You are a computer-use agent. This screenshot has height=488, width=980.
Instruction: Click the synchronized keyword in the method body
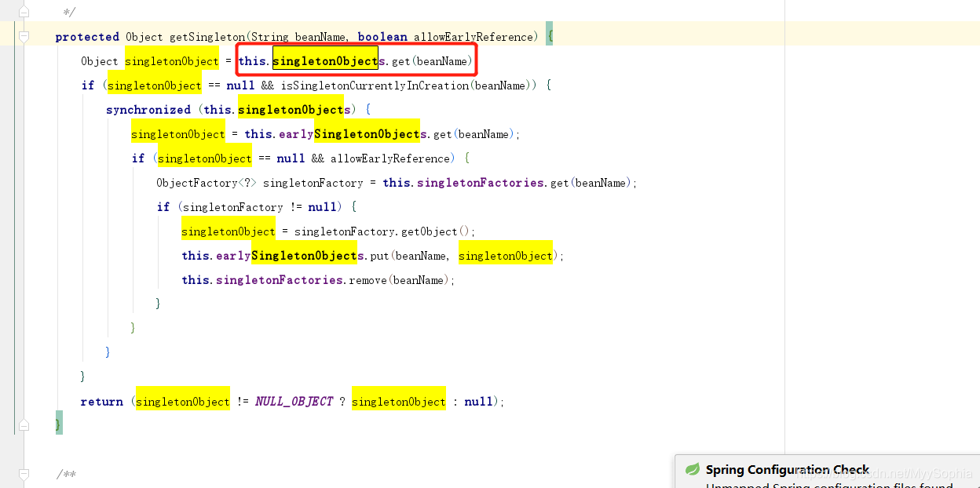pos(148,109)
